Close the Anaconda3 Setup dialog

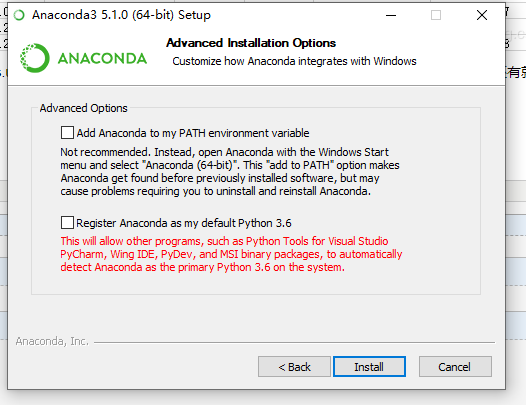(x=482, y=15)
